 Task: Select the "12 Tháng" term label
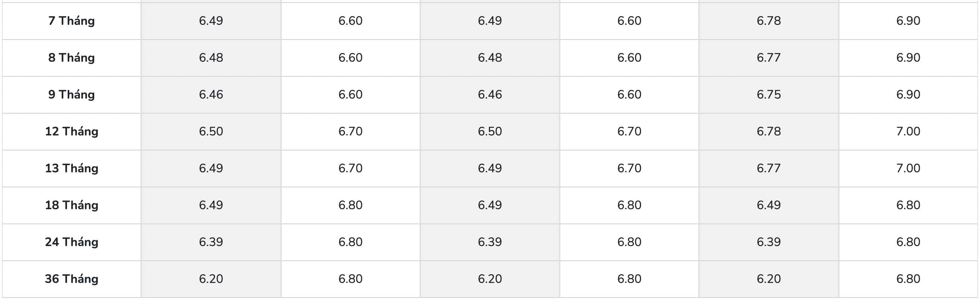coord(72,131)
